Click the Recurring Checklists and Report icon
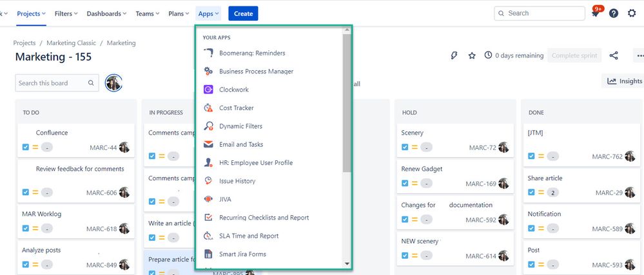This screenshot has height=275, width=644. (x=208, y=218)
